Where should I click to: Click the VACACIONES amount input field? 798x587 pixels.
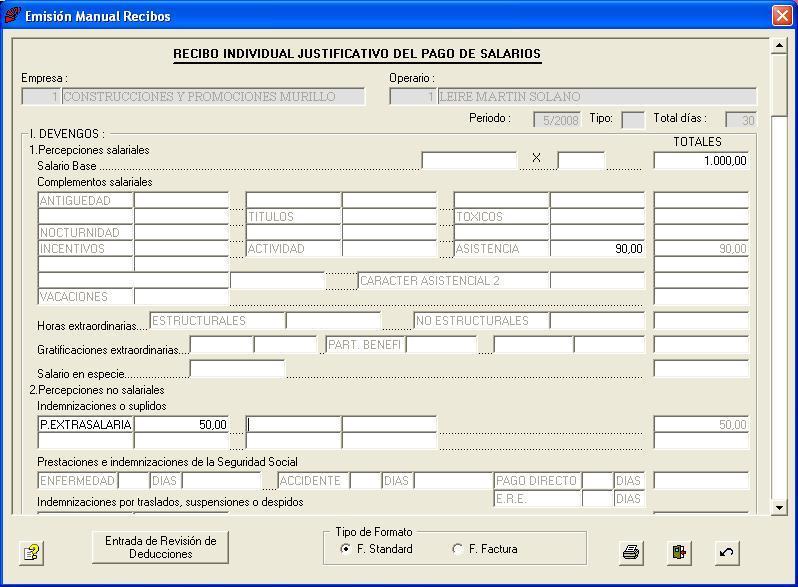tap(181, 297)
